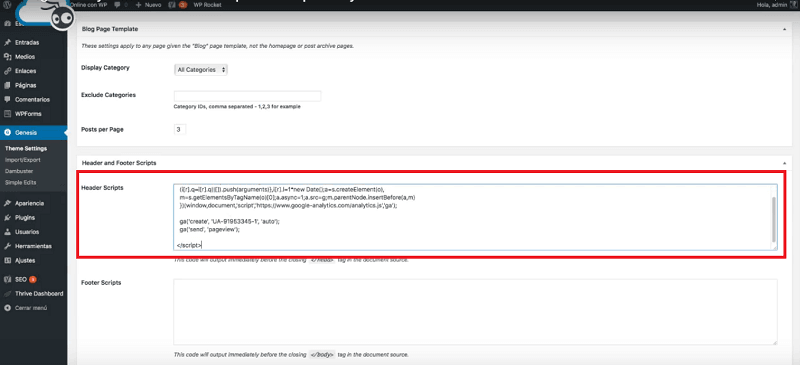Screen dimensions: 800x365
Task: Click the Posts per Page number field
Action: (180, 130)
